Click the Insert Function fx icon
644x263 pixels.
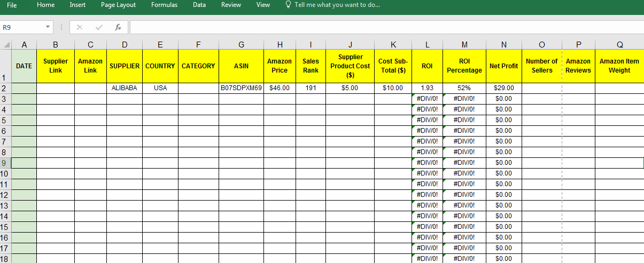[x=118, y=27]
